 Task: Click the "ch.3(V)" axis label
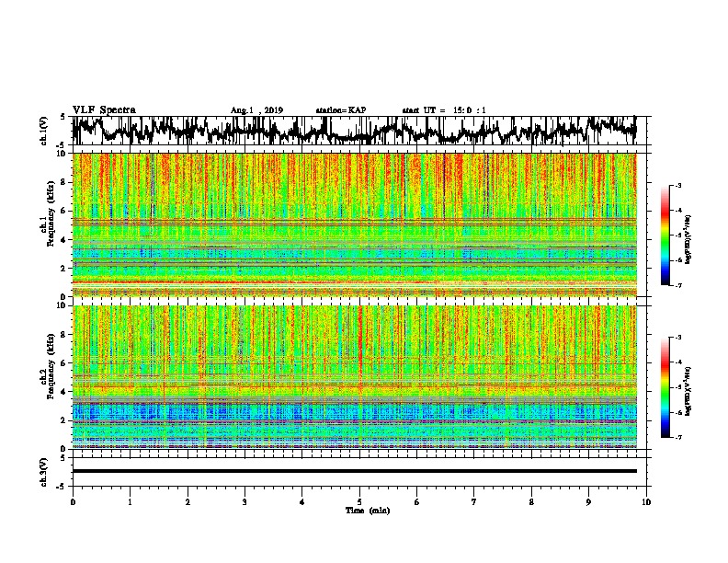[x=43, y=473]
